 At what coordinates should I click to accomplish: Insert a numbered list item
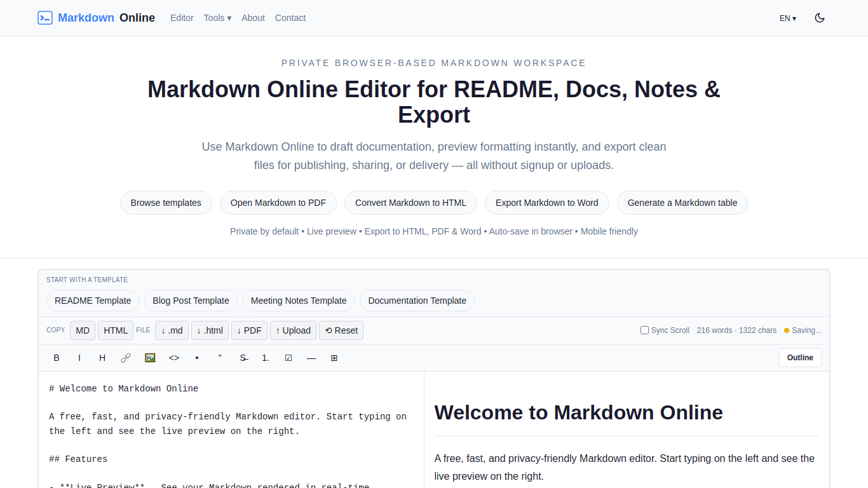pyautogui.click(x=266, y=358)
